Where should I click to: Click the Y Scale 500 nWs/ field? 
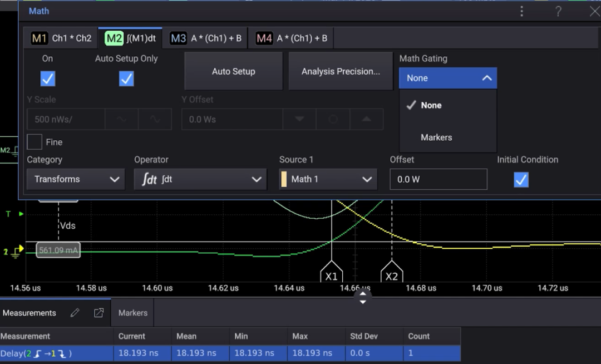66,119
